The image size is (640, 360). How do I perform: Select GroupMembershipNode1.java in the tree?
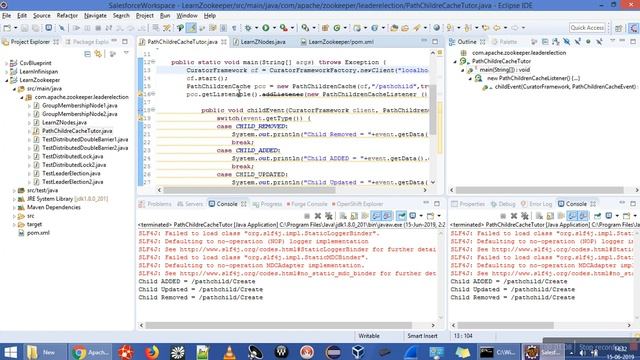(x=79, y=106)
